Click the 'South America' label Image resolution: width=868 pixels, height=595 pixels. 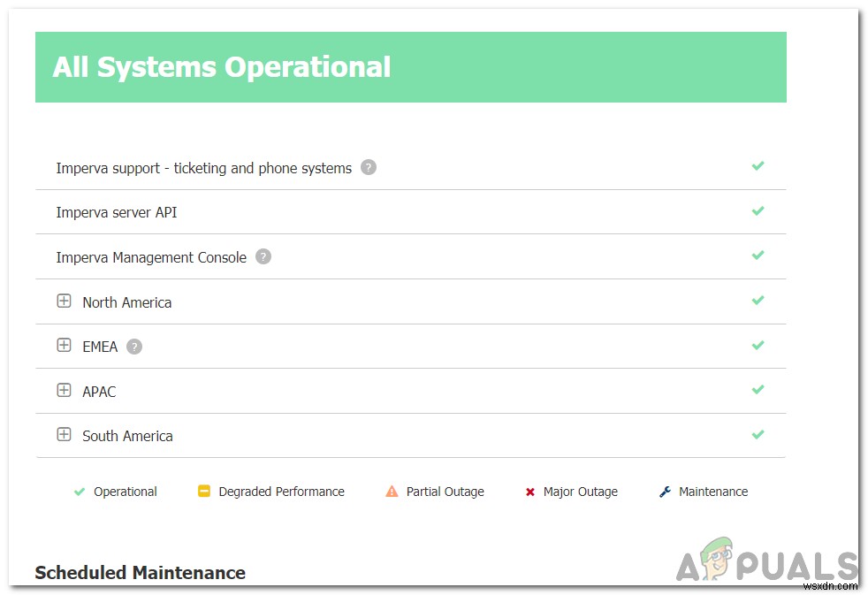(127, 436)
